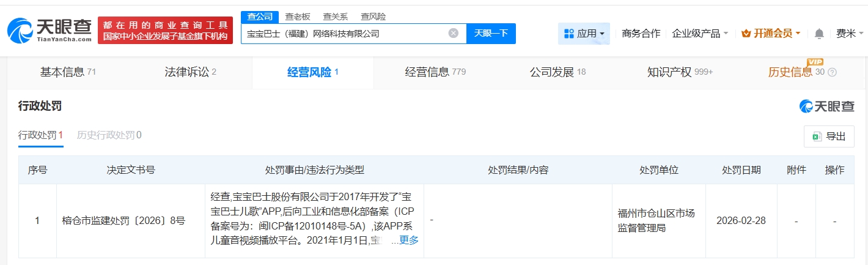Click the Excel icon in 导出 button
This screenshot has width=868, height=265.
coord(816,136)
